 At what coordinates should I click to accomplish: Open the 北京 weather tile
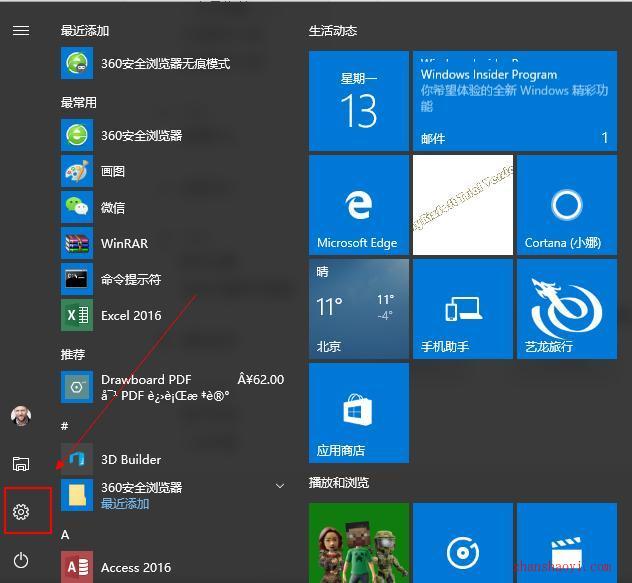(x=359, y=309)
